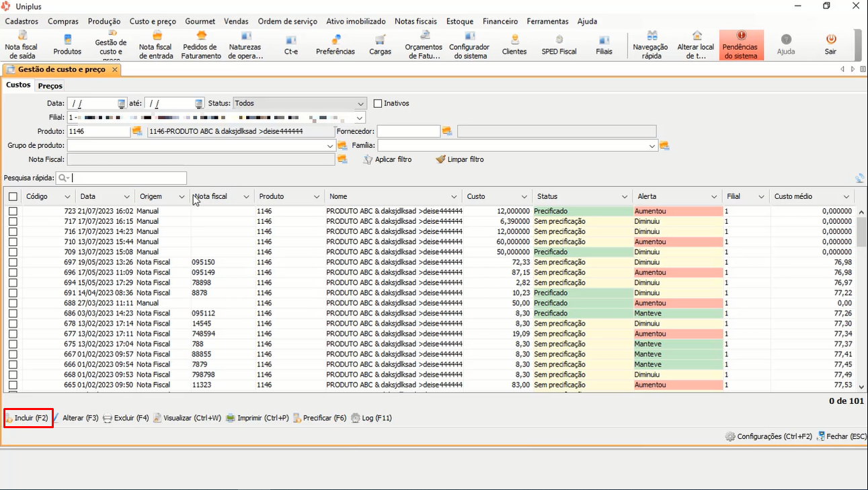Click Família lookup icon
The width and height of the screenshot is (868, 490).
pyautogui.click(x=664, y=145)
